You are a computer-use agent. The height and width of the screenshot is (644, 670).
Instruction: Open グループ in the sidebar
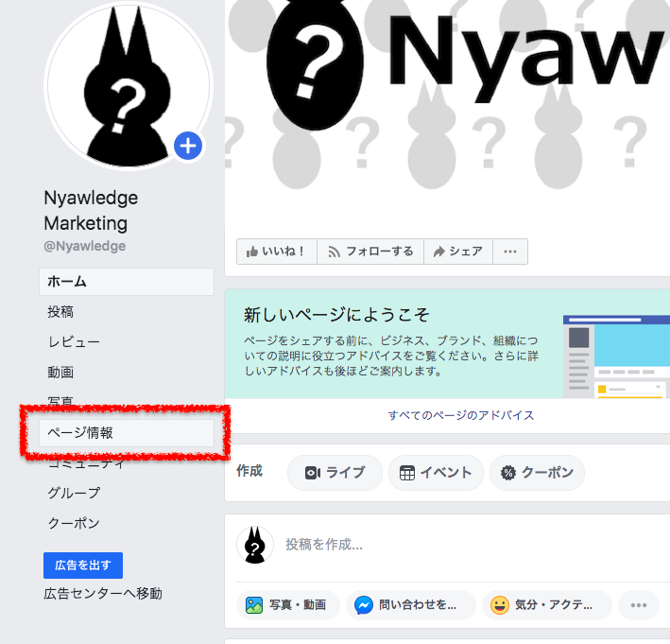pos(74,493)
